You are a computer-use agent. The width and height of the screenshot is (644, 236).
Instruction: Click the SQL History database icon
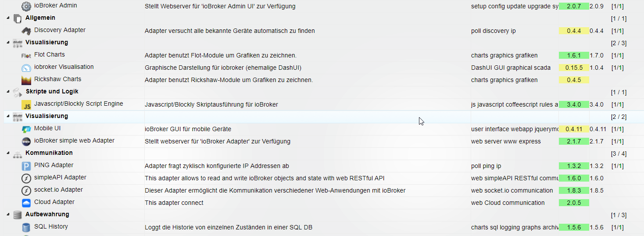26,227
